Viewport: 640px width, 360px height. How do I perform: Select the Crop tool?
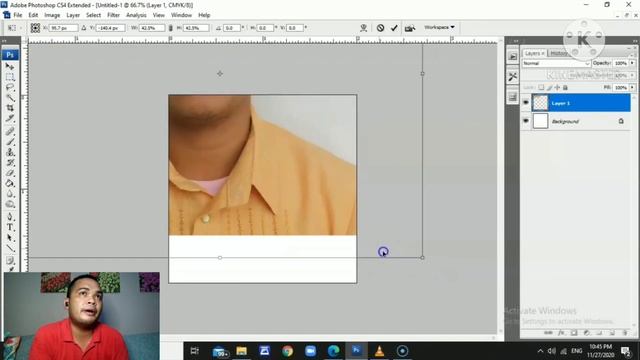click(x=10, y=108)
